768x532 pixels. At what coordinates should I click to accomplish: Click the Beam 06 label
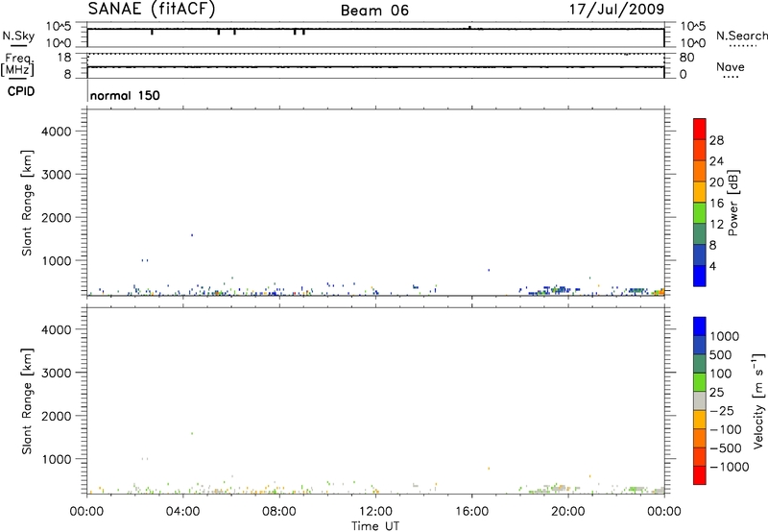pos(374,11)
